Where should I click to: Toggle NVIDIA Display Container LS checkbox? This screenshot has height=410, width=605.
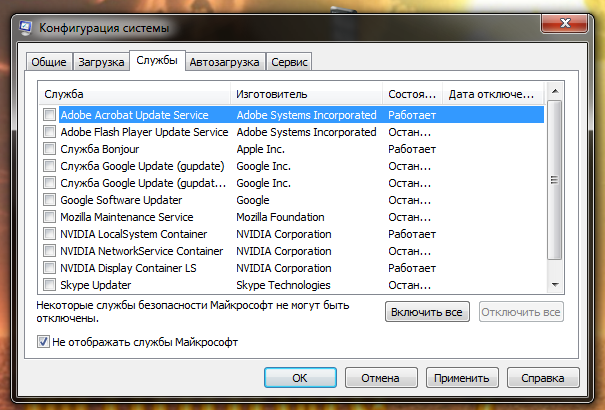49,267
